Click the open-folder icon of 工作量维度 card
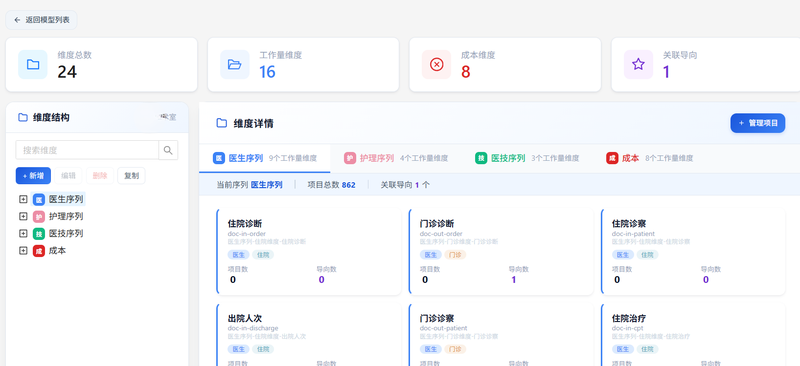This screenshot has width=800, height=366. click(235, 64)
